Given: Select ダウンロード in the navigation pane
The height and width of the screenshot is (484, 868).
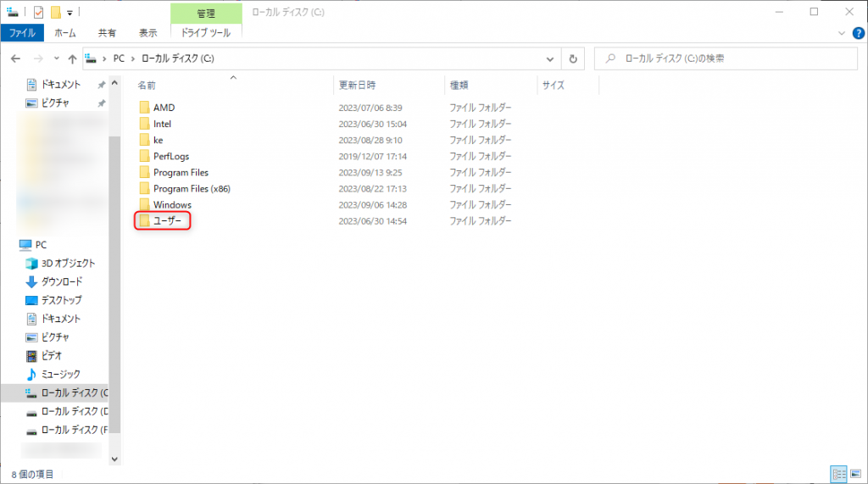Looking at the screenshot, I should (x=62, y=281).
